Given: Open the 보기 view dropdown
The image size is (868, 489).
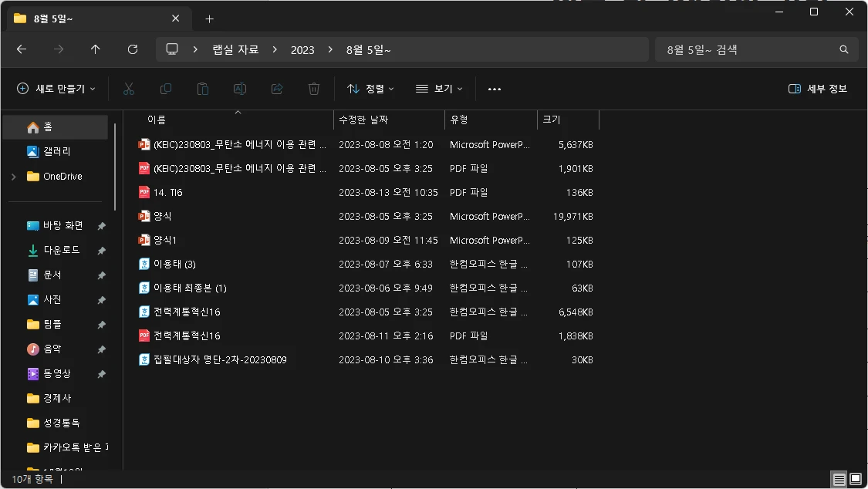Looking at the screenshot, I should [439, 89].
